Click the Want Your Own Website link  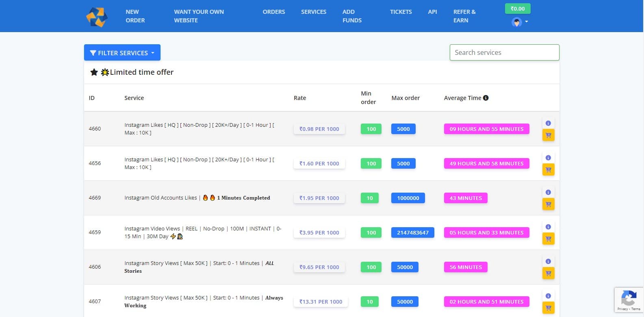(x=199, y=16)
